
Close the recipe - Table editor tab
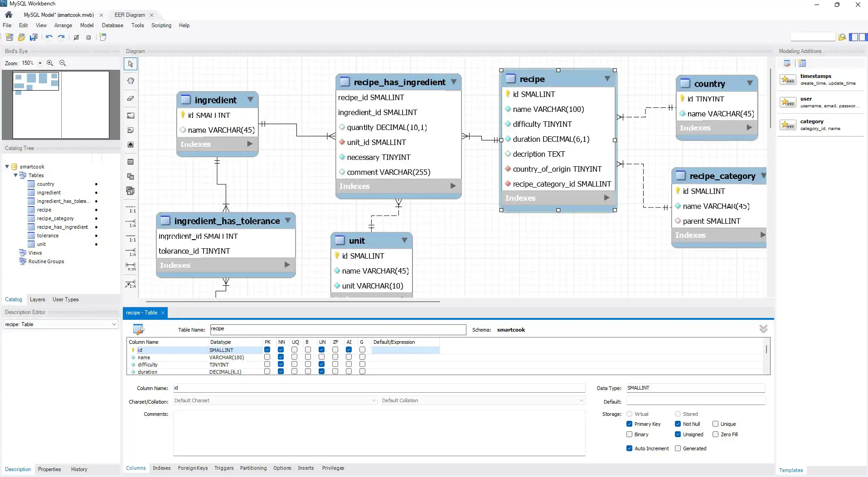163,313
